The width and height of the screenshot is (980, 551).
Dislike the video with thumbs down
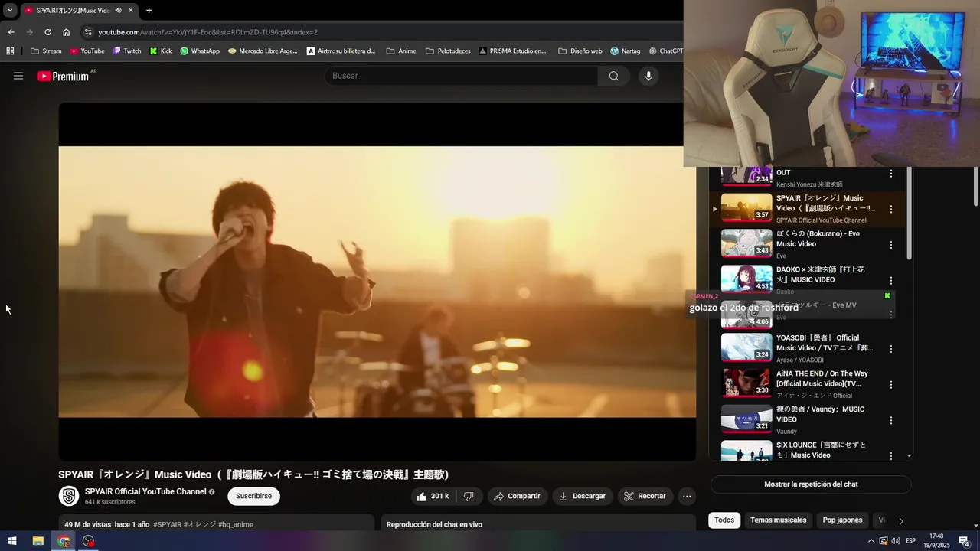tap(469, 496)
